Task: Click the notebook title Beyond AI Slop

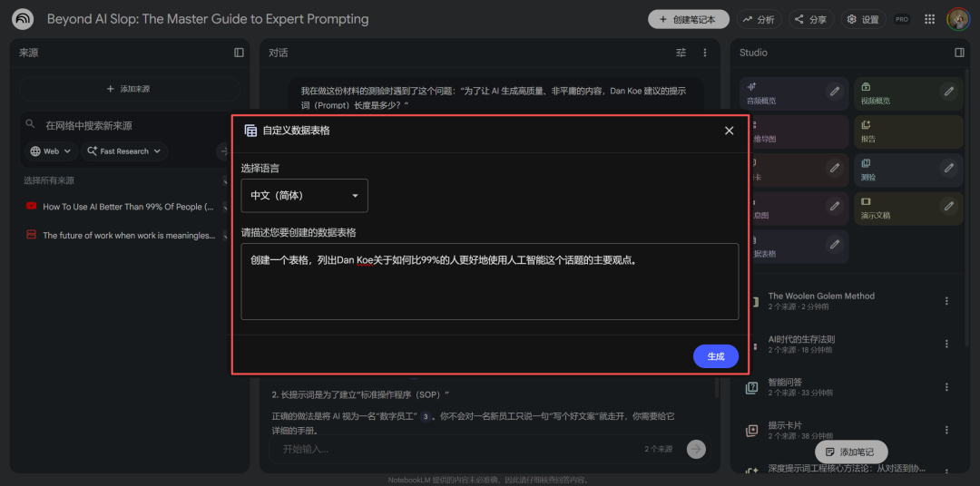Action: click(208, 19)
